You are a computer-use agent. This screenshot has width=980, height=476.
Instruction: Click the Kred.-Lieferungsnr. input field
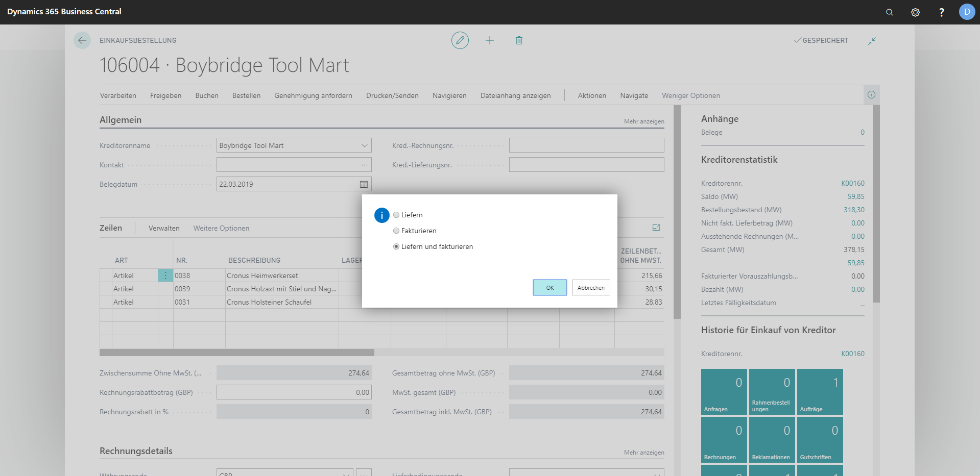tap(586, 165)
